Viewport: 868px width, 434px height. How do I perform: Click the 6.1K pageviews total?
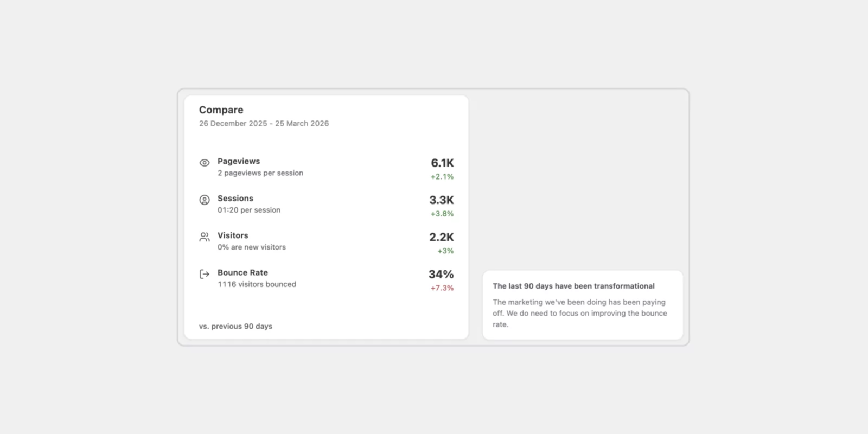click(442, 163)
